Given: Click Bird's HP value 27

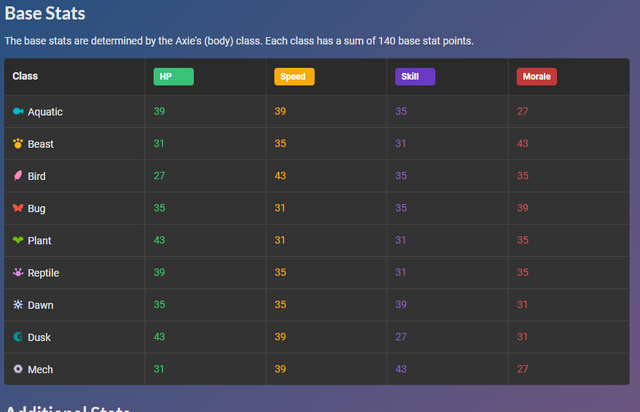Looking at the screenshot, I should click(159, 176).
